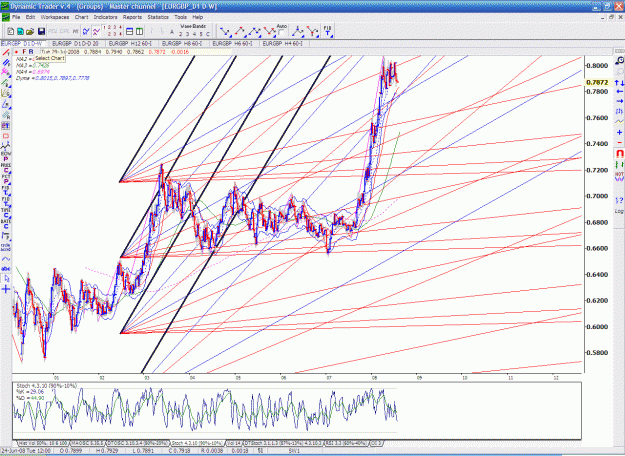Open the Reports menu
The width and height of the screenshot is (625, 456).
pyautogui.click(x=132, y=17)
